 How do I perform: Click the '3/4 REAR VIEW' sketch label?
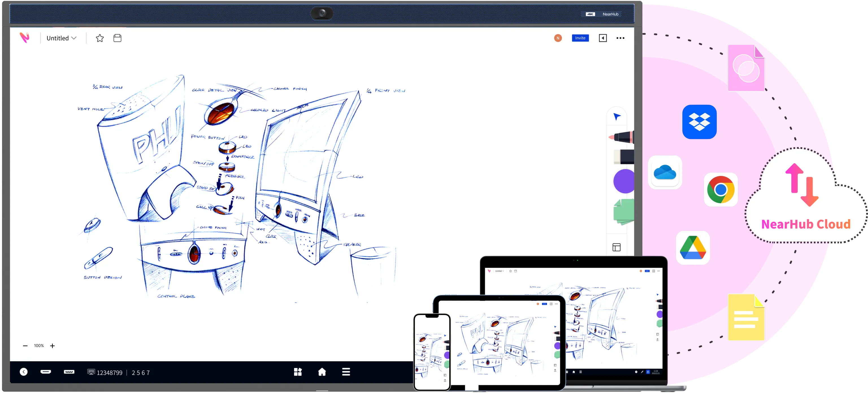107,87
